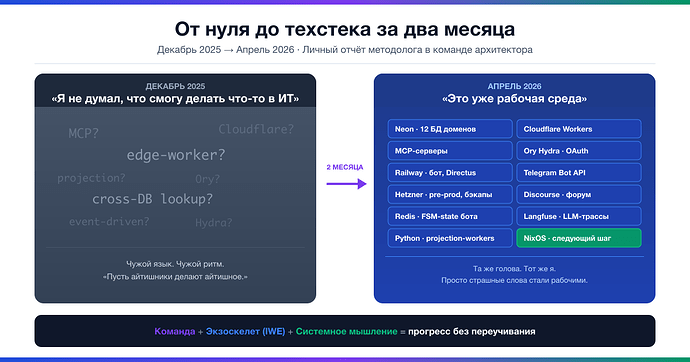Click the faded «projection?» word
This screenshot has width=690, height=362.
point(91,178)
